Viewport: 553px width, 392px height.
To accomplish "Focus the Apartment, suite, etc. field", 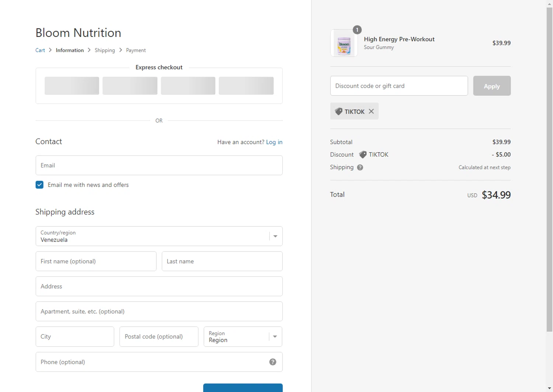I will click(159, 311).
